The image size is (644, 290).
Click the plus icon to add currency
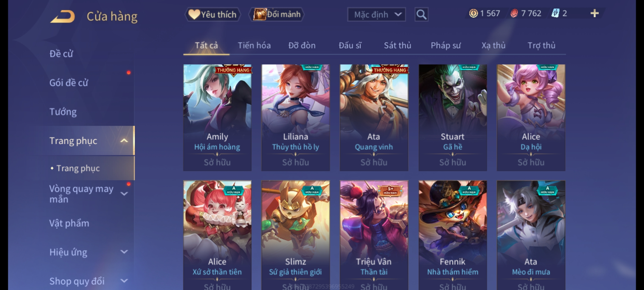[594, 13]
